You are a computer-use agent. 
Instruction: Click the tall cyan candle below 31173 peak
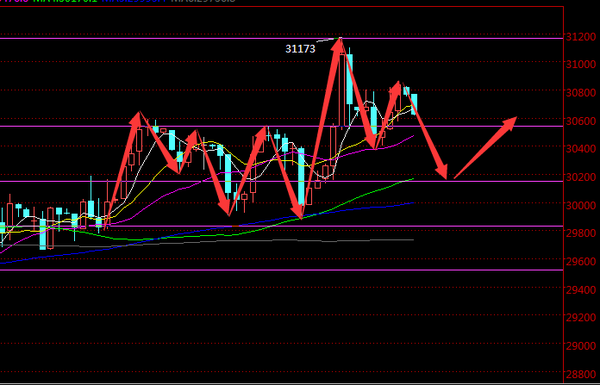(x=349, y=79)
